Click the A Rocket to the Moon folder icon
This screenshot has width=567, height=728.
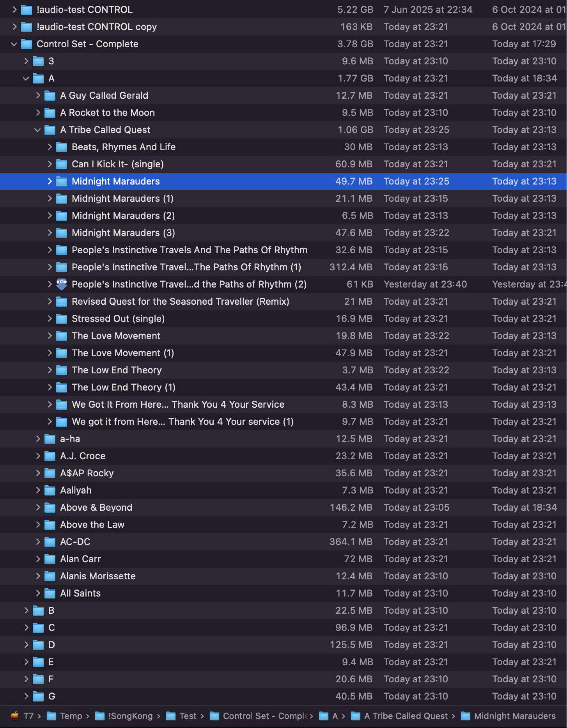coord(50,113)
